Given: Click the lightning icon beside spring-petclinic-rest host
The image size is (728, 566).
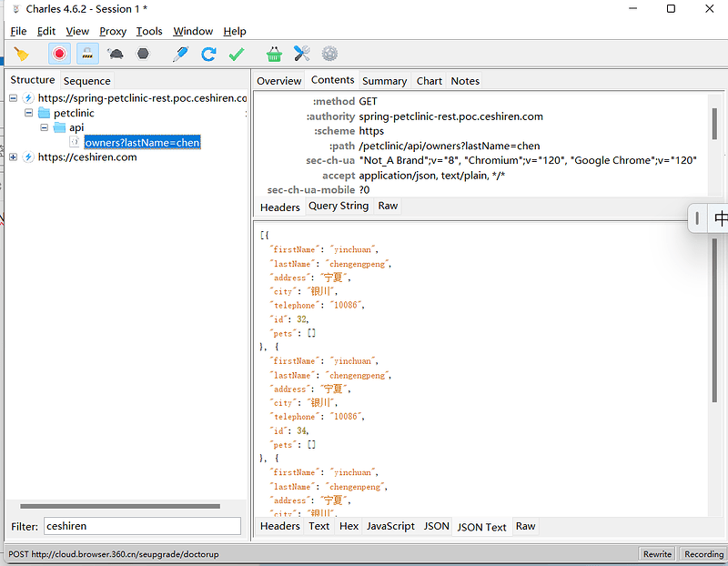Looking at the screenshot, I should [28, 98].
